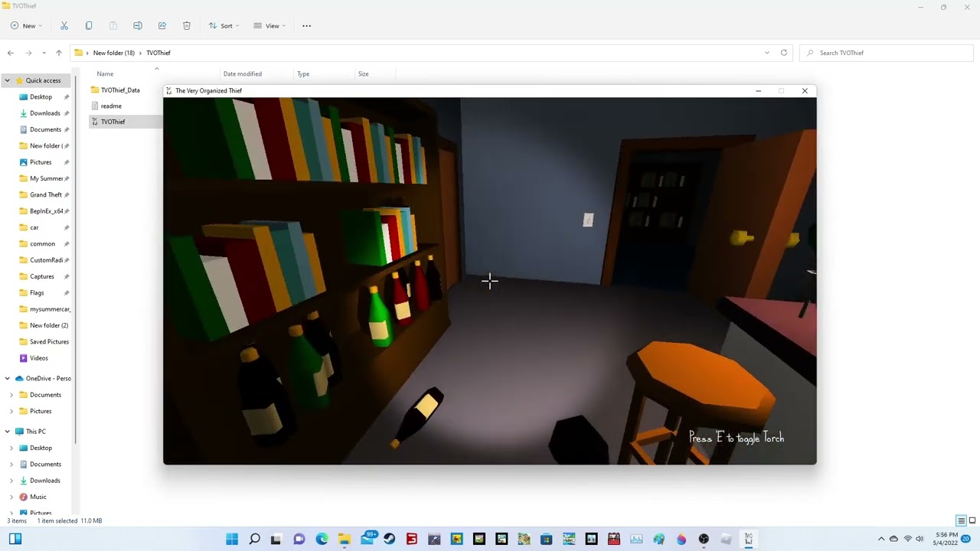
Task: Refresh the TVOThief folder view
Action: pyautogui.click(x=784, y=53)
